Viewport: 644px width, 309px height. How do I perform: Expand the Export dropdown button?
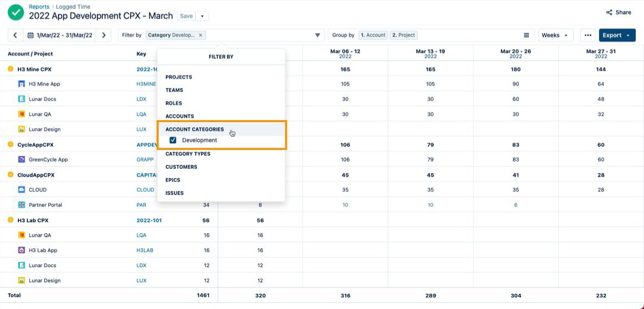pos(616,35)
